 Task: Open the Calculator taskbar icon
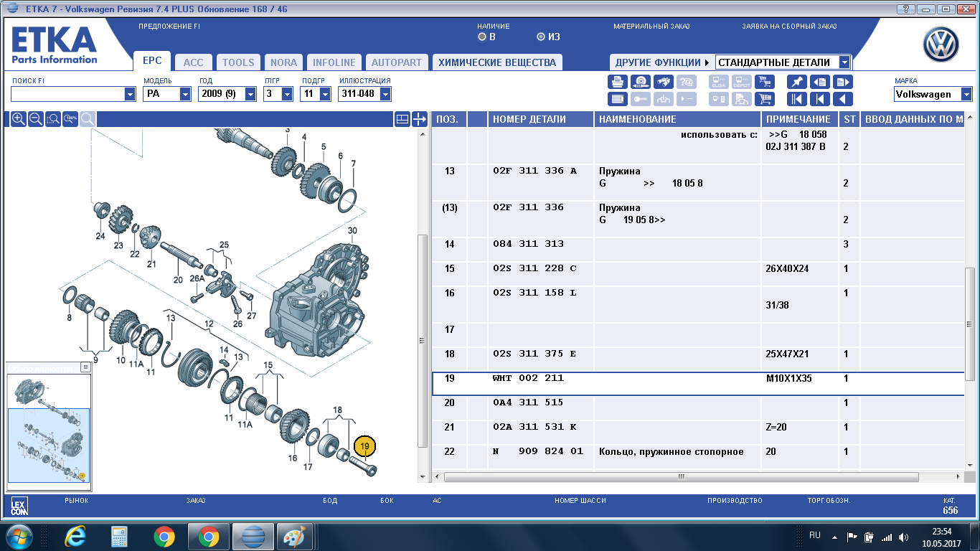[x=119, y=537]
